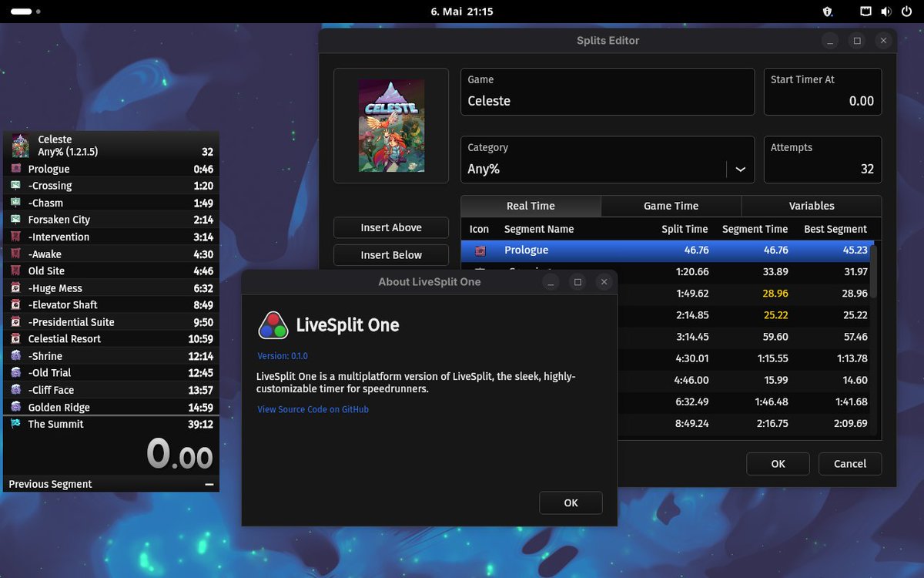Click the split time 8:49.24
Image resolution: width=924 pixels, height=578 pixels.
pyautogui.click(x=691, y=423)
